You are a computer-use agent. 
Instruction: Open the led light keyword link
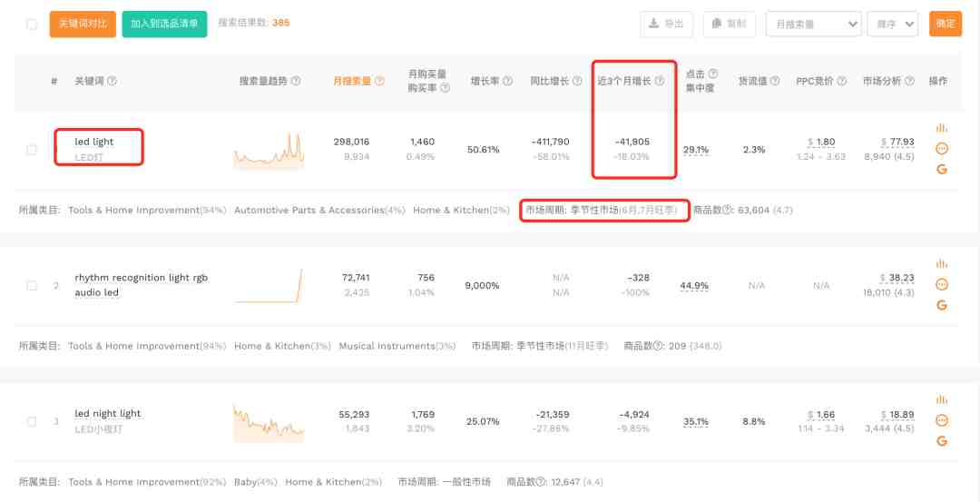click(x=94, y=142)
